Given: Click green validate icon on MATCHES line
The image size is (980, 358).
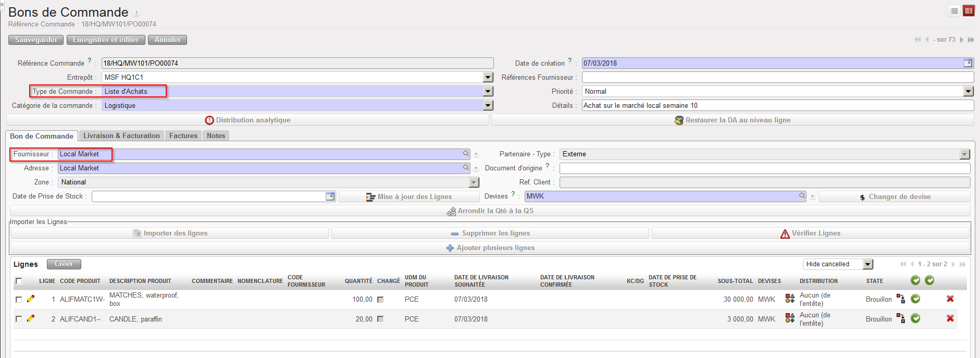Looking at the screenshot, I should point(915,299).
